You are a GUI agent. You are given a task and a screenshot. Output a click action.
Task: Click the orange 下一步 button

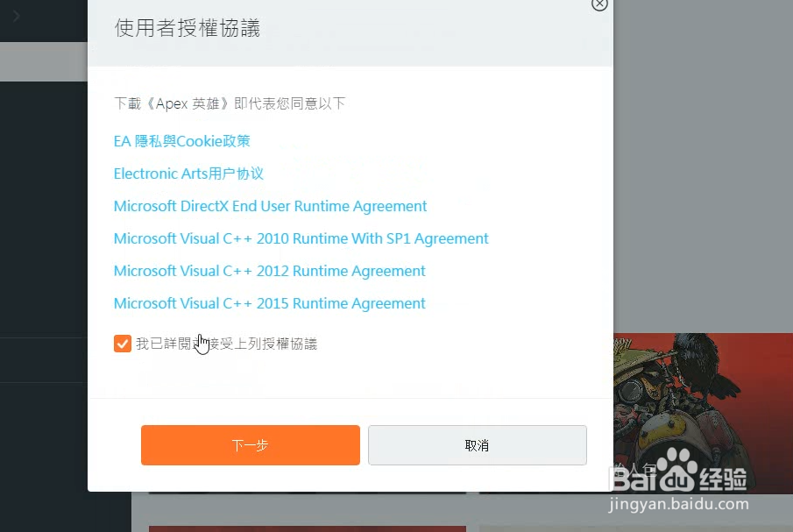[251, 445]
